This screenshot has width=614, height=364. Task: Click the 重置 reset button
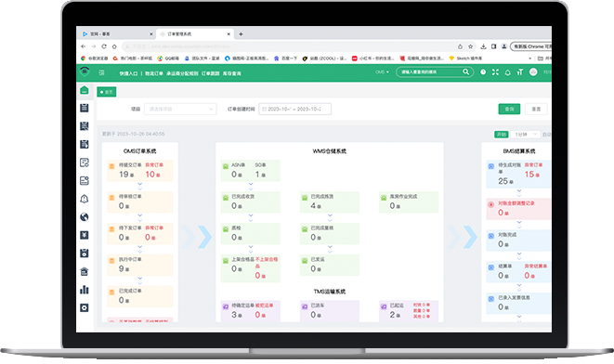click(536, 109)
